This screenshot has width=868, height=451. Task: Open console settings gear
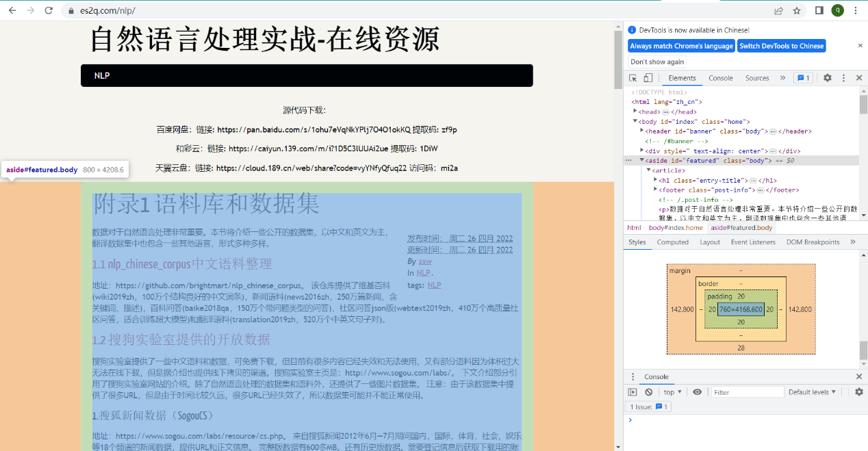pos(858,392)
